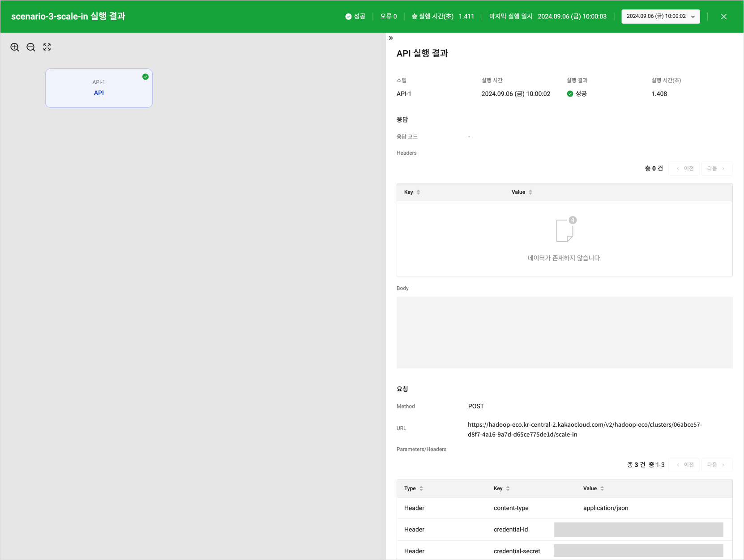Go to next response headers page
The height and width of the screenshot is (560, 744).
pyautogui.click(x=717, y=169)
